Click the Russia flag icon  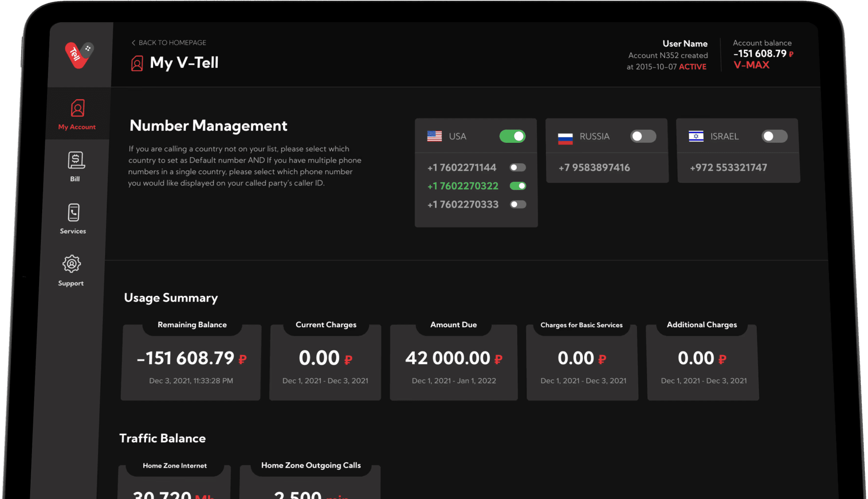pyautogui.click(x=564, y=137)
